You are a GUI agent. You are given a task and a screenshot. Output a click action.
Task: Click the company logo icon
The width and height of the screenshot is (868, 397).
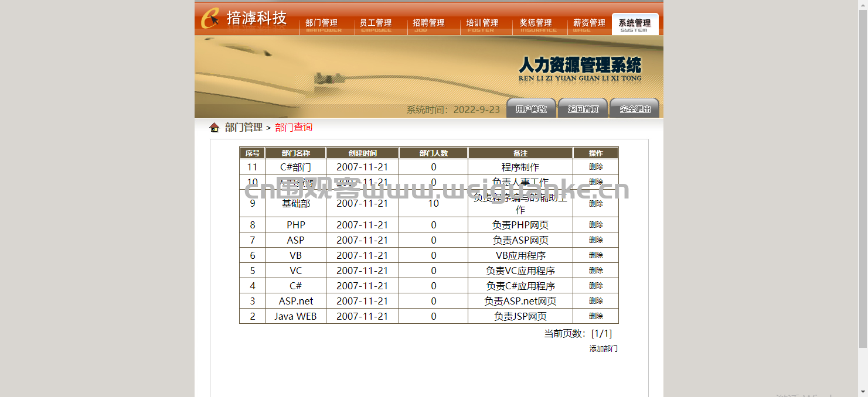210,18
